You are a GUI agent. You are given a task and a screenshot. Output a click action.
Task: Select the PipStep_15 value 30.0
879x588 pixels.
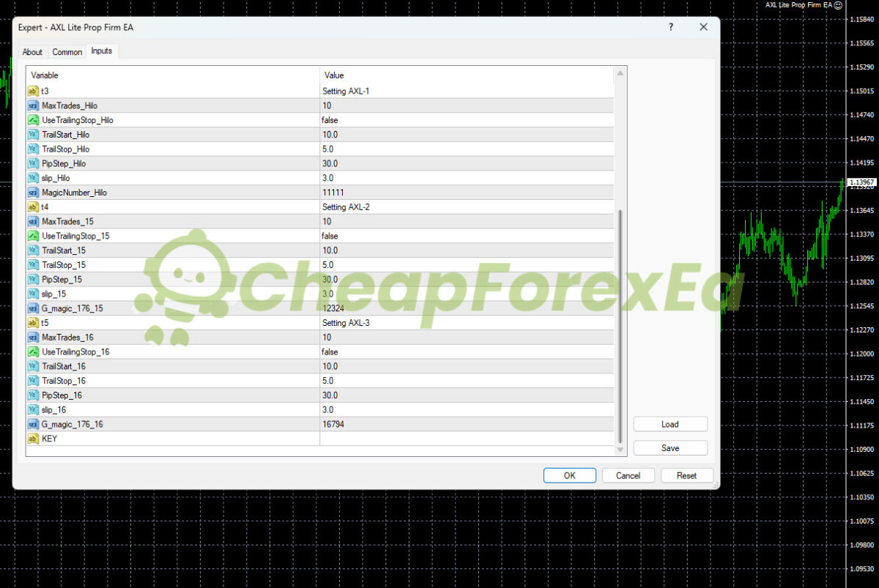(330, 279)
